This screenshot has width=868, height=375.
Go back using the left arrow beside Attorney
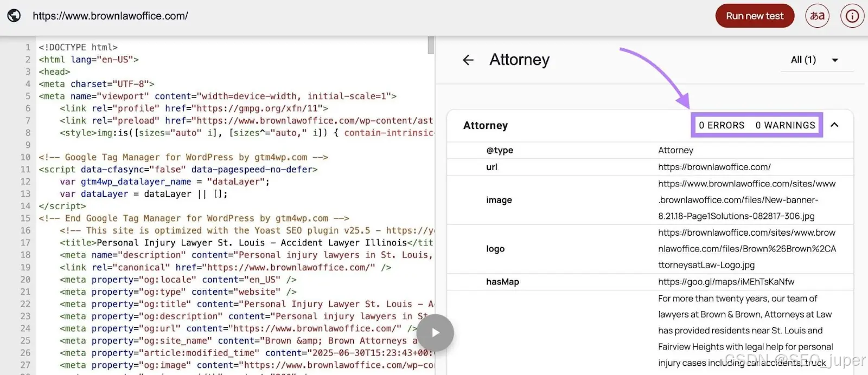click(468, 60)
